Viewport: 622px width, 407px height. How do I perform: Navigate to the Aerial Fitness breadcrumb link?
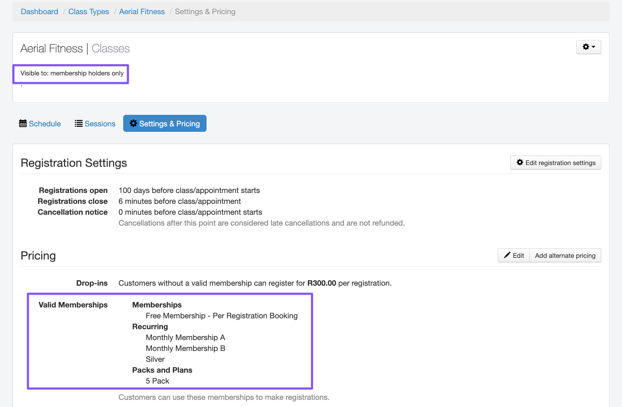[142, 12]
